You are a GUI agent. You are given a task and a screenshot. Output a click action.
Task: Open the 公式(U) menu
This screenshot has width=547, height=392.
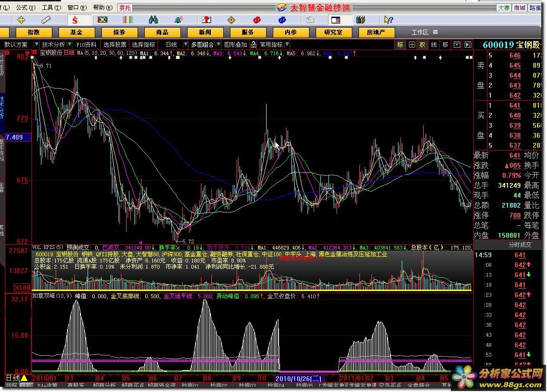[x=25, y=7]
